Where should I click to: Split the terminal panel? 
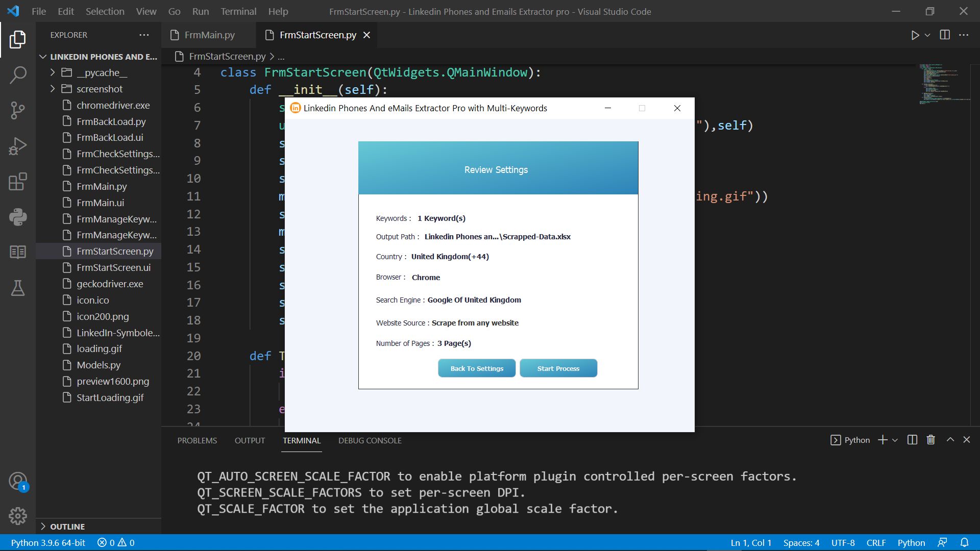913,440
